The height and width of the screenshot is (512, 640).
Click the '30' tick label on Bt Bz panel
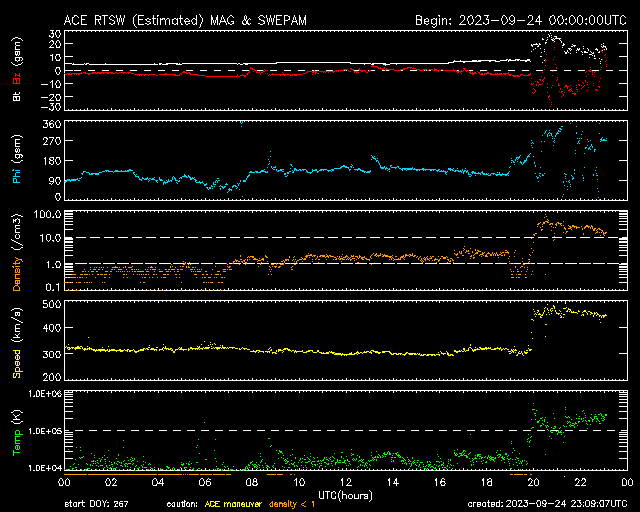[55, 34]
